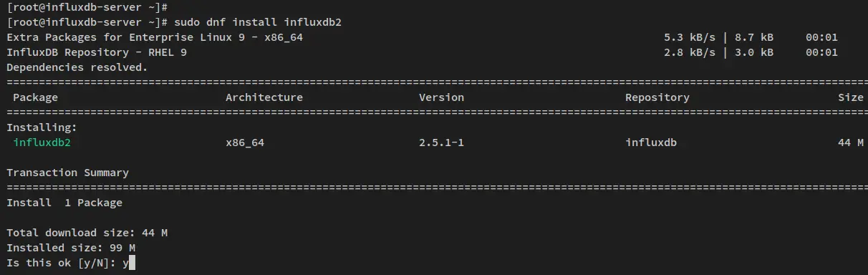The width and height of the screenshot is (868, 275).
Task: Click the 'sudo dnf install influxdb2' command text
Action: 258,22
